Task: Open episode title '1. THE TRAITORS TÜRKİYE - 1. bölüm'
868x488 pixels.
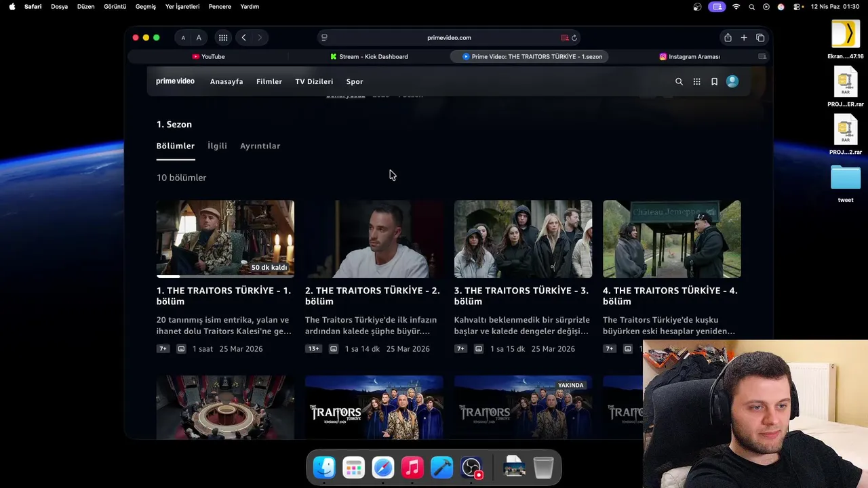Action: tap(224, 296)
